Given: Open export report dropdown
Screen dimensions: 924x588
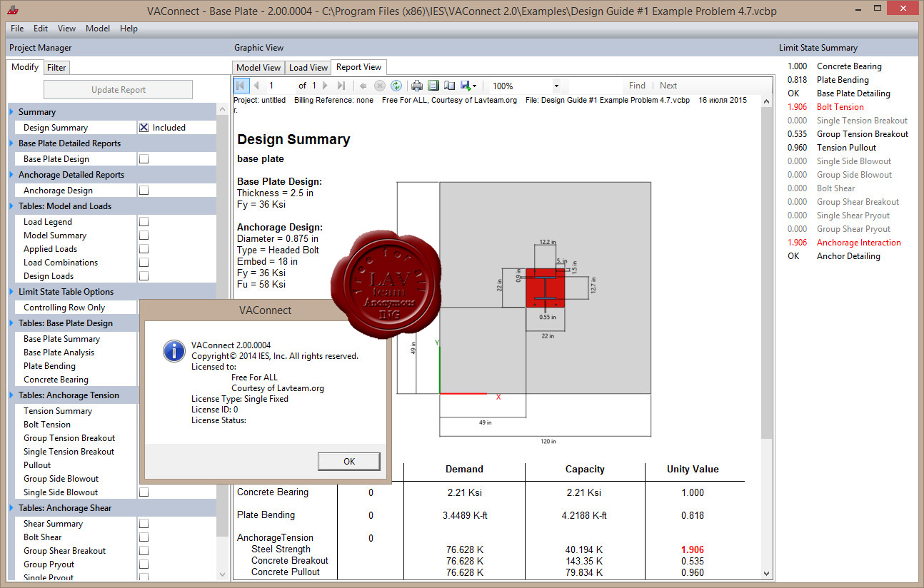Looking at the screenshot, I should [x=469, y=86].
